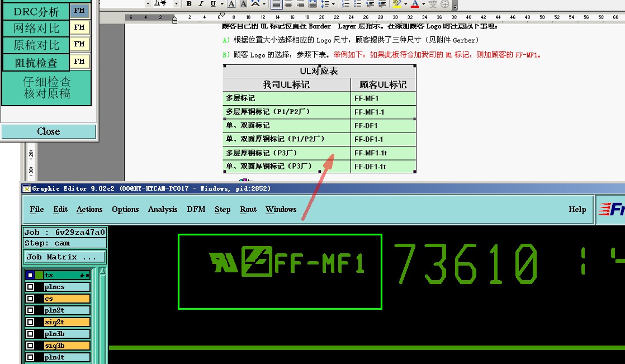The width and height of the screenshot is (625, 364).
Task: Open the Rout menu in Graphic Editor
Action: click(x=248, y=209)
